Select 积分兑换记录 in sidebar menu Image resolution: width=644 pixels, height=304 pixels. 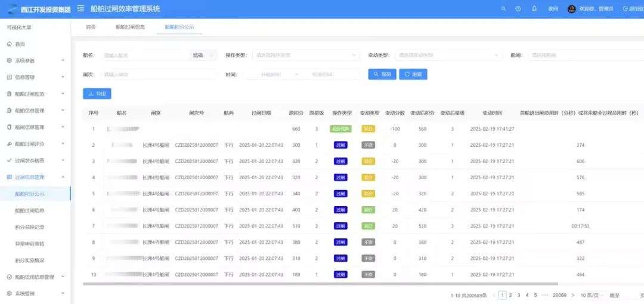coord(30,228)
